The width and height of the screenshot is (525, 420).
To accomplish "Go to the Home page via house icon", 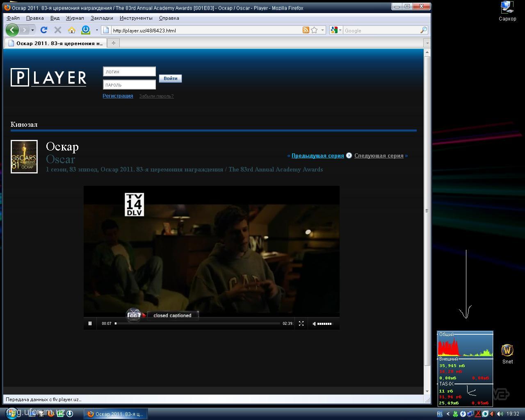I will click(72, 30).
